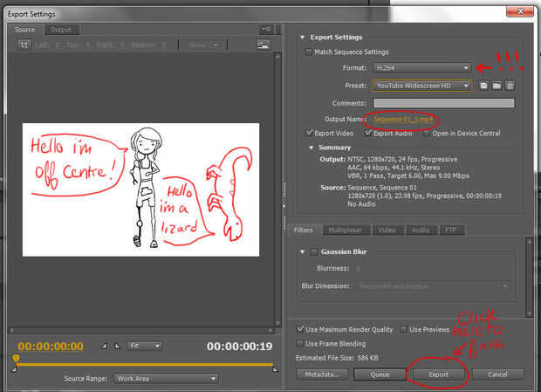Toggle the aspect ratio correction icon

tap(264, 45)
